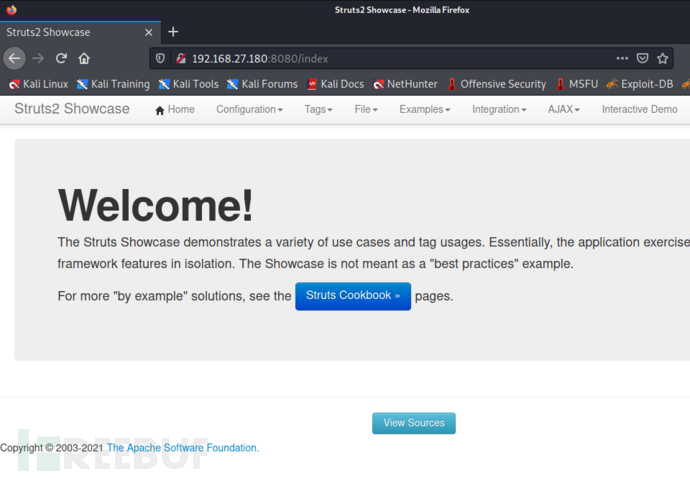Open Offensive Security bookmark
Viewport: 690px width, 478px height.
click(496, 84)
